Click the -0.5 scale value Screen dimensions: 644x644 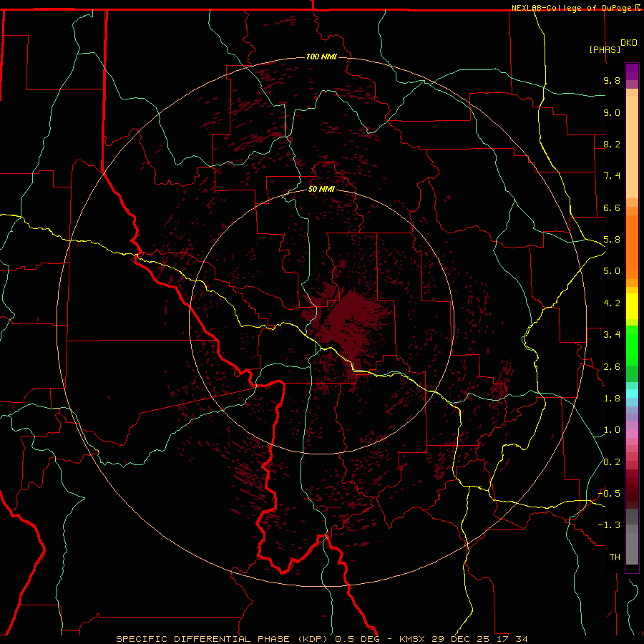coord(609,494)
